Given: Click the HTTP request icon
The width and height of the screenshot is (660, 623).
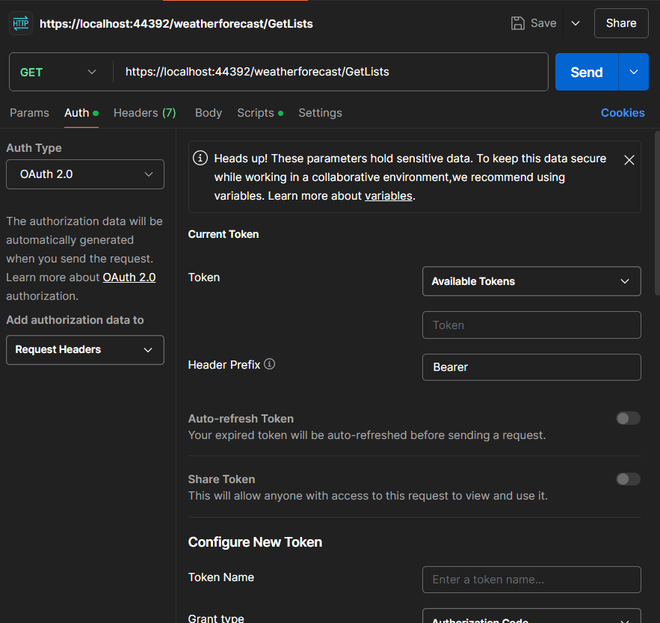Looking at the screenshot, I should (21, 23).
